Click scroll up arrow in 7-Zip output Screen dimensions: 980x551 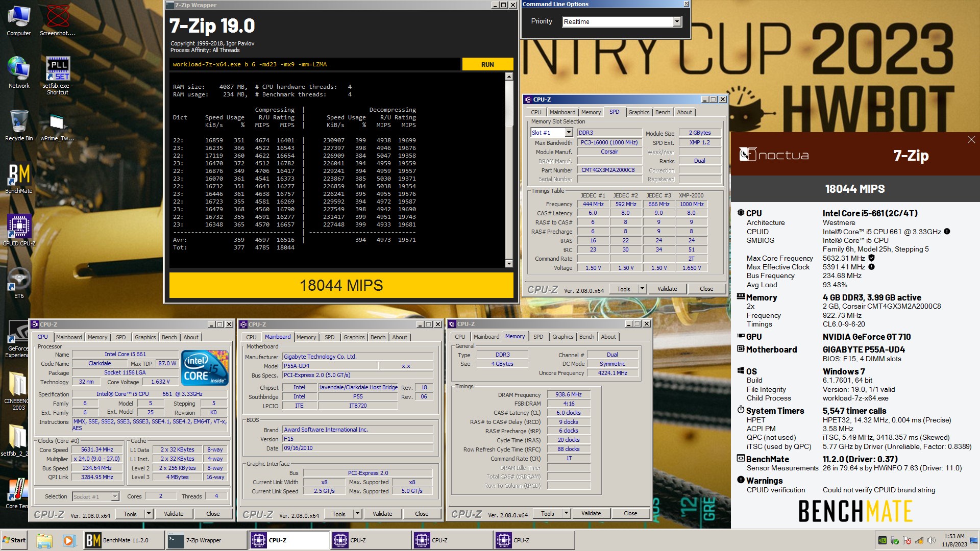click(508, 77)
